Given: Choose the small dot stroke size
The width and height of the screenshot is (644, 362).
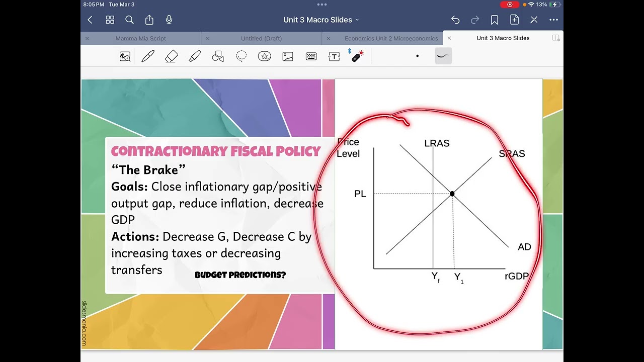Looking at the screenshot, I should [417, 56].
